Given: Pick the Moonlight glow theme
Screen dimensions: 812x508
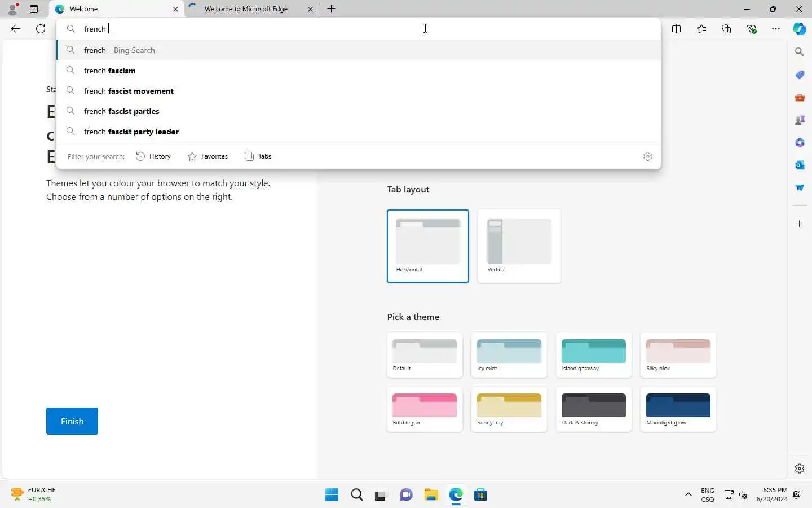Looking at the screenshot, I should tap(678, 409).
